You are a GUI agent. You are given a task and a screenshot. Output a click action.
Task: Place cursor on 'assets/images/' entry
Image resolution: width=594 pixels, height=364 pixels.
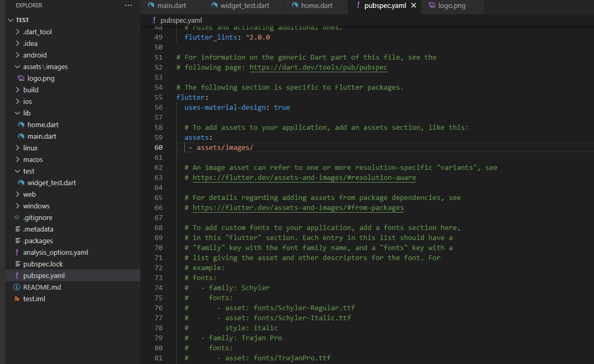(224, 148)
